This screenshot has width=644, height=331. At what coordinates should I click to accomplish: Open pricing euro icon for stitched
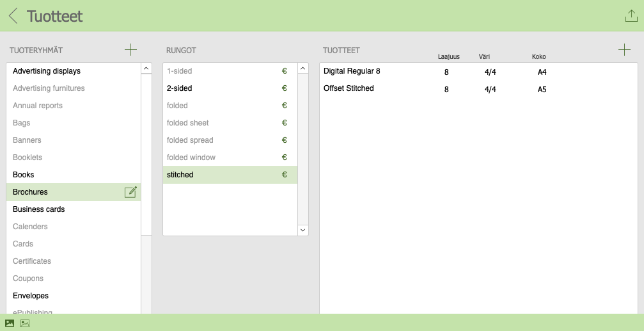[x=285, y=175]
